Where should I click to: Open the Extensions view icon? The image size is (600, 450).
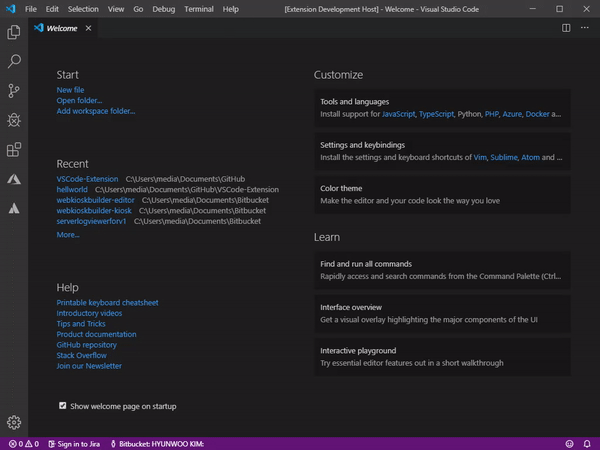click(x=14, y=150)
